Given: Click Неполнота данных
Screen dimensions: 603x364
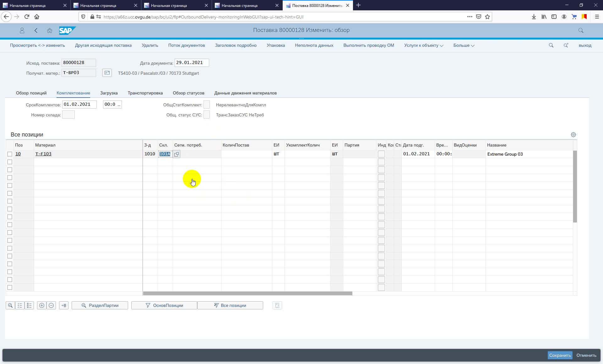Looking at the screenshot, I should (x=314, y=45).
